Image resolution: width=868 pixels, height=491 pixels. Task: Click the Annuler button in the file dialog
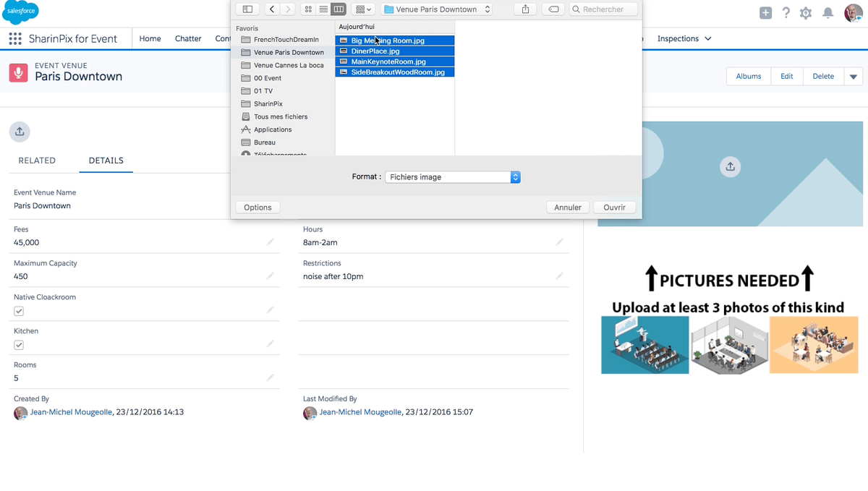[568, 208]
